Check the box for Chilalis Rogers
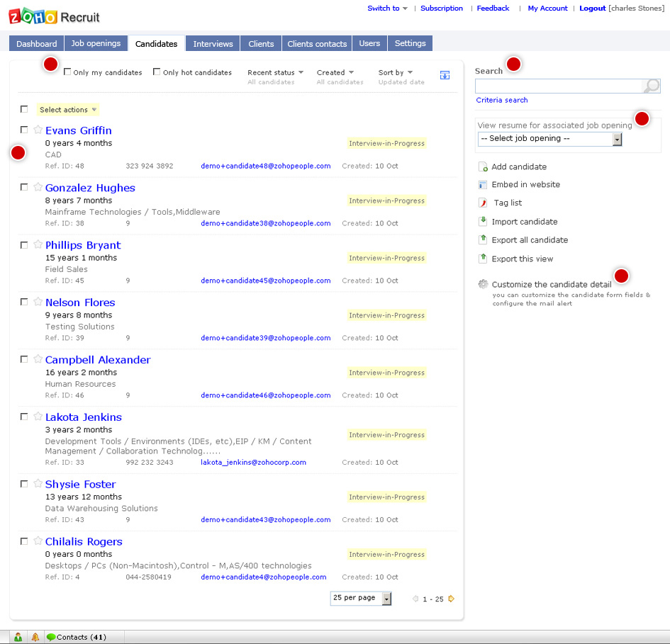 pyautogui.click(x=24, y=541)
